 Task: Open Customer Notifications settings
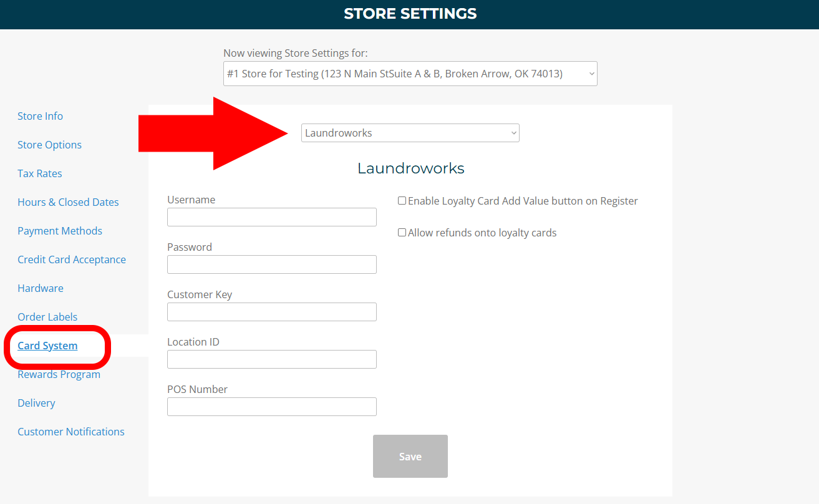71,432
